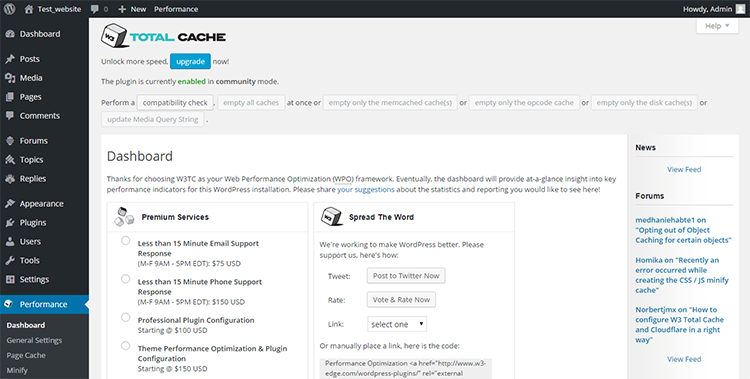The image size is (750, 379).
Task: Click the Plugins plug icon
Action: [10, 223]
